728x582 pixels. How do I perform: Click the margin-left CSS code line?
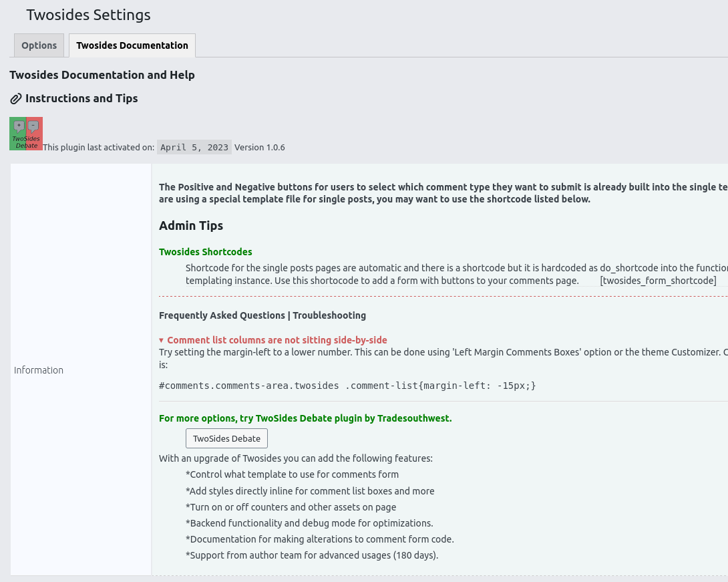[x=347, y=386]
